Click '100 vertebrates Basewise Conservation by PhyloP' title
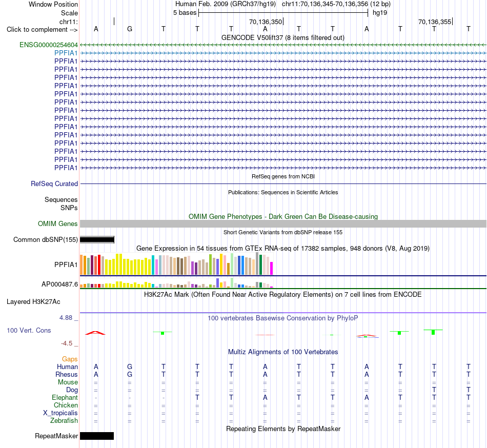 point(282,318)
